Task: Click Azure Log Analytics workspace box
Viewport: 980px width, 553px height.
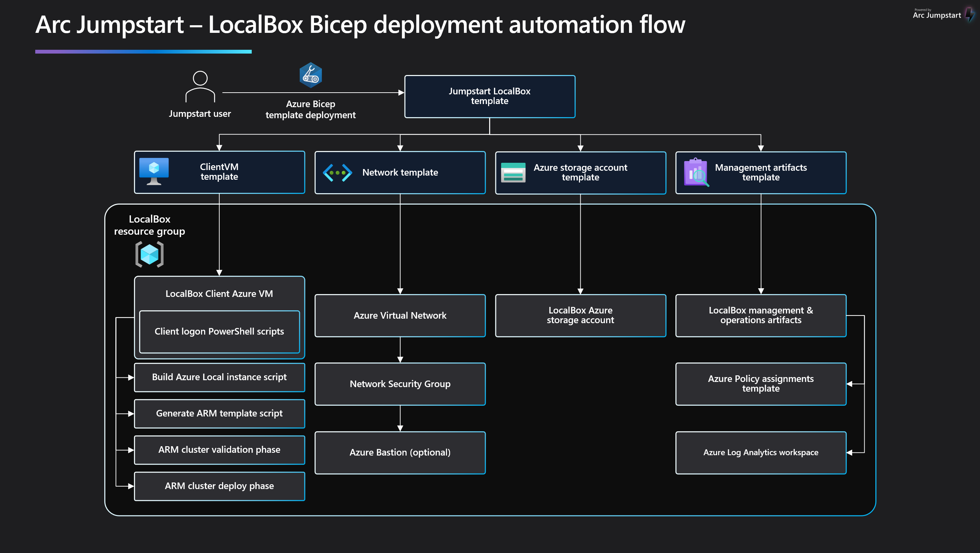Action: 761,452
